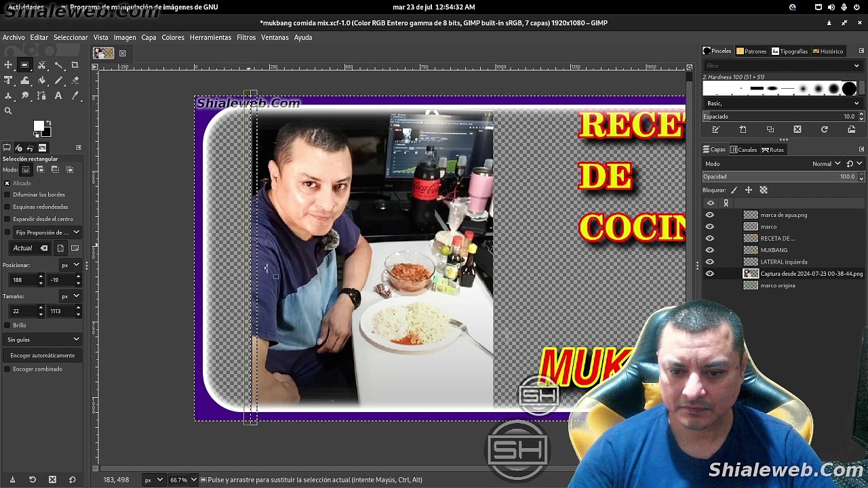Select the Fuzzy select wand tool
Screen dimensions: 868x488
pos(58,65)
